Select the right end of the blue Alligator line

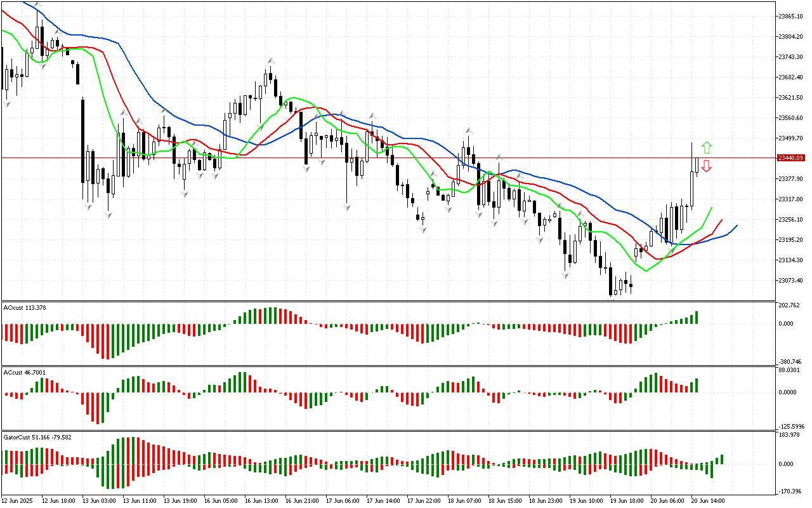click(736, 226)
